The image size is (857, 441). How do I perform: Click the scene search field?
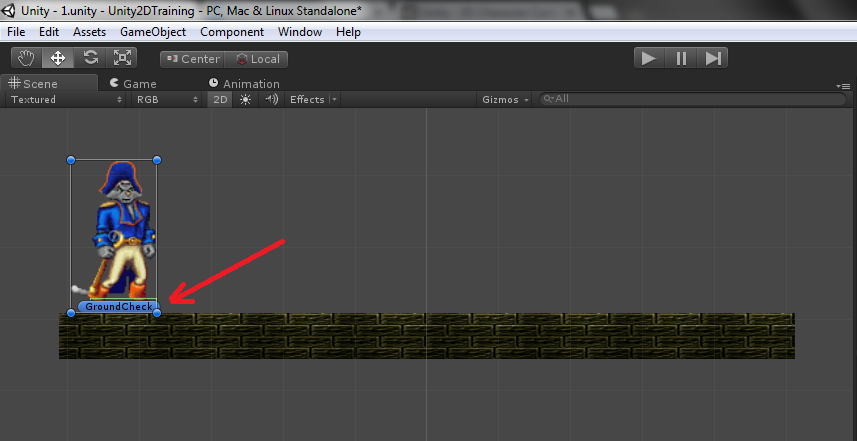pyautogui.click(x=693, y=99)
